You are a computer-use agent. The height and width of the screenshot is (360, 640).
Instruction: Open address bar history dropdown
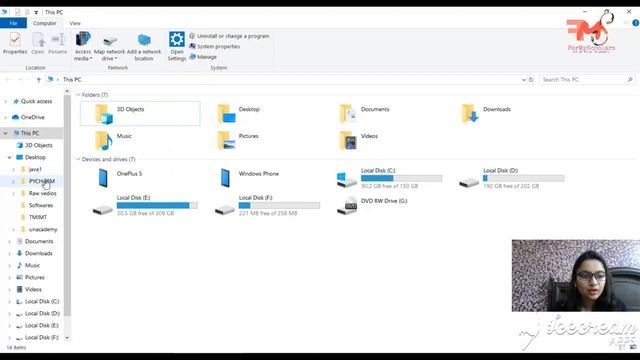pos(524,80)
